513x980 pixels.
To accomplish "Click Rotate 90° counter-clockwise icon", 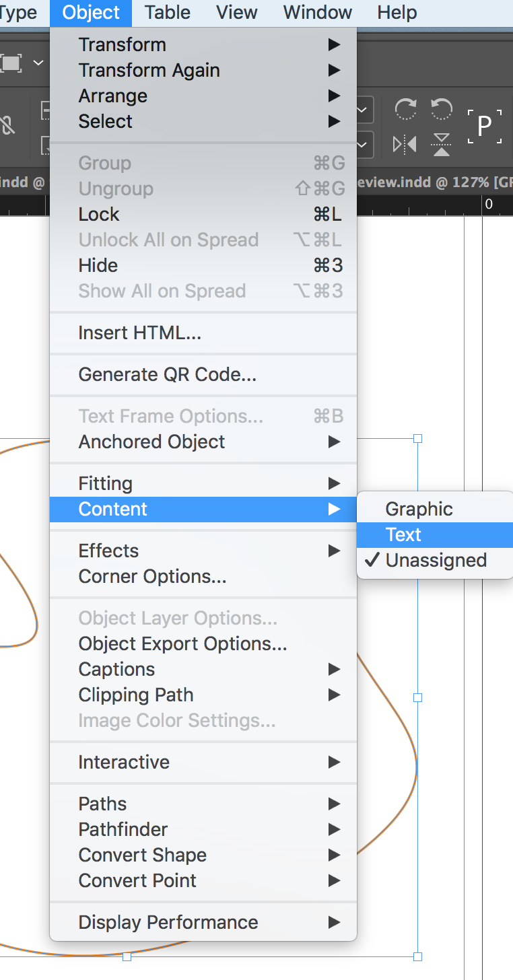I will [x=441, y=110].
